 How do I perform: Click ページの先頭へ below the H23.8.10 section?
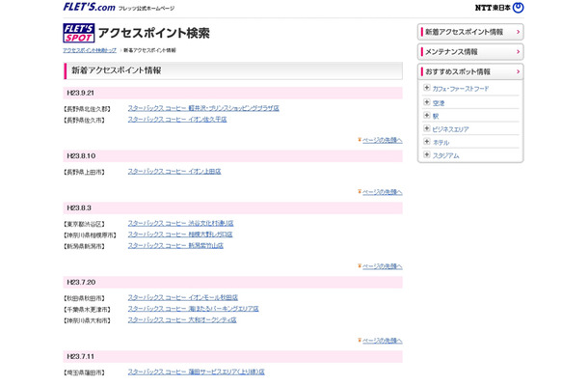(382, 192)
